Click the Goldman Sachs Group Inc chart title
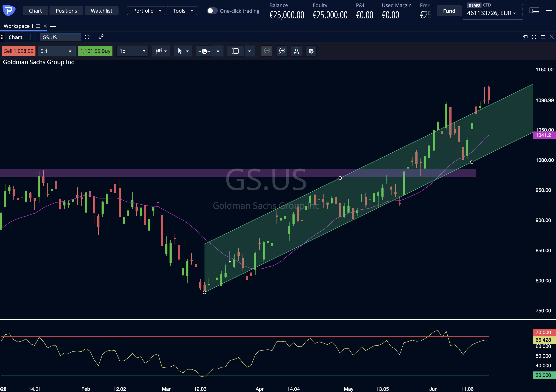This screenshot has width=556, height=392. tap(38, 62)
